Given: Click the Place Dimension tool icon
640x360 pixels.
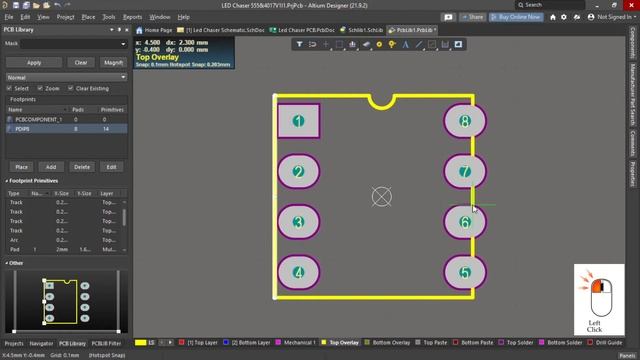Looking at the screenshot, I should 445,44.
